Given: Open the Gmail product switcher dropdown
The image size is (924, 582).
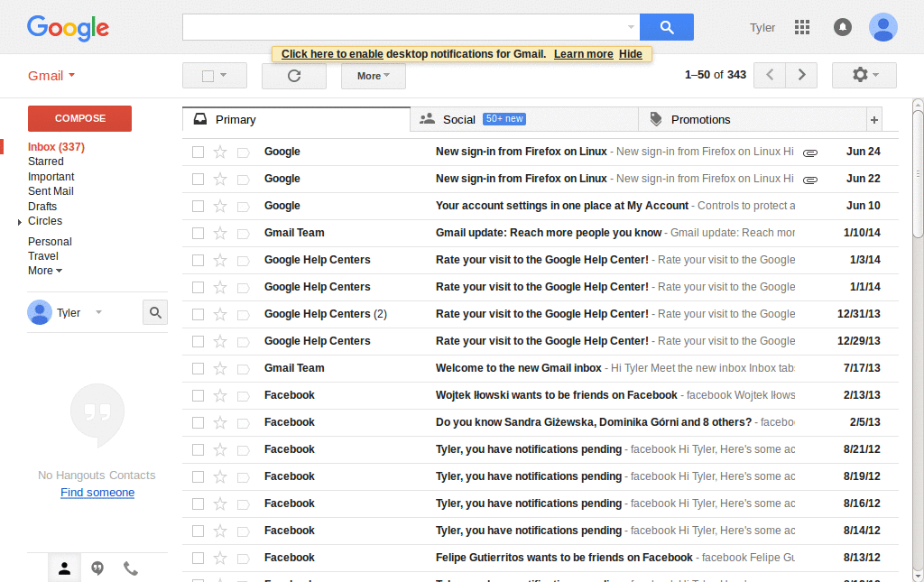Looking at the screenshot, I should point(51,76).
